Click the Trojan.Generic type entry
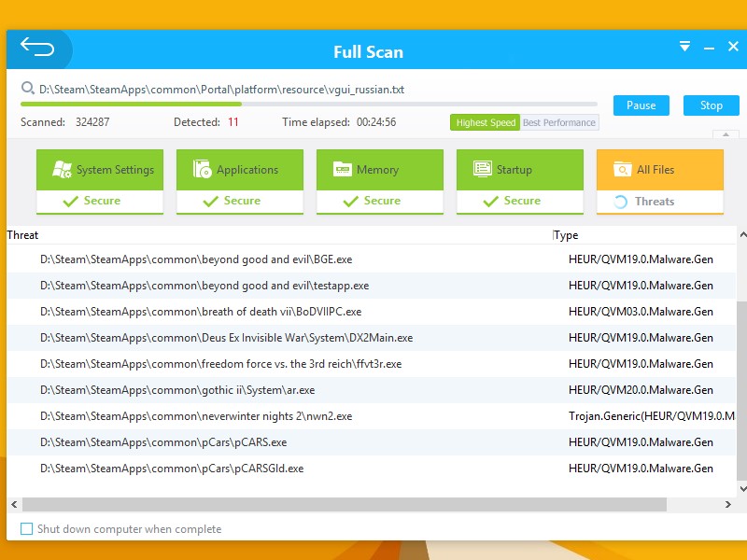The height and width of the screenshot is (560, 747). [652, 416]
